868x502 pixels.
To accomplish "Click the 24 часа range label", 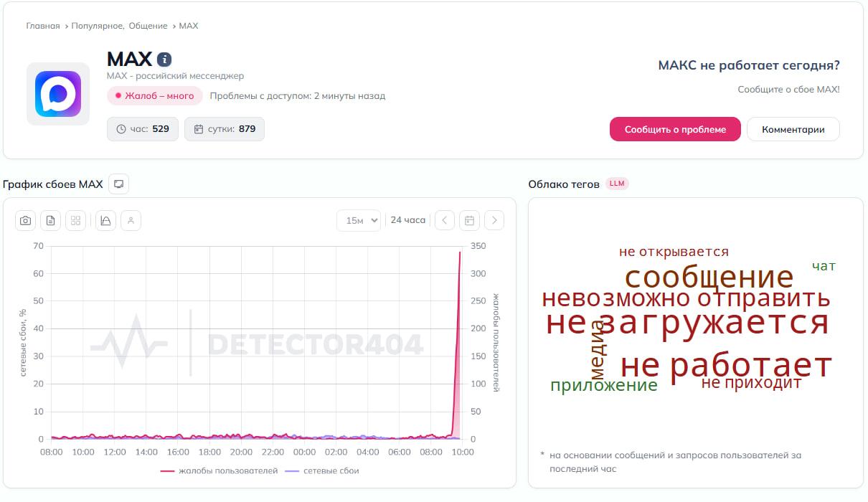I will [x=408, y=220].
